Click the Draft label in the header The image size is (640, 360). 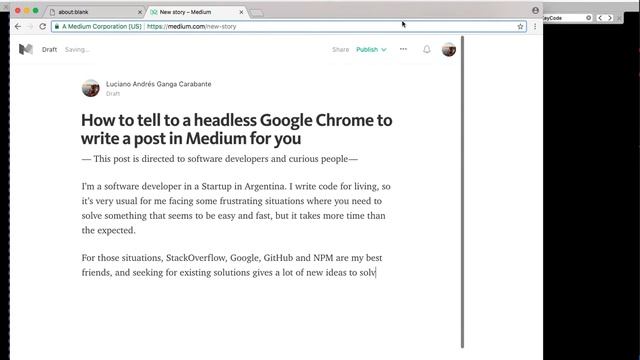coord(49,49)
